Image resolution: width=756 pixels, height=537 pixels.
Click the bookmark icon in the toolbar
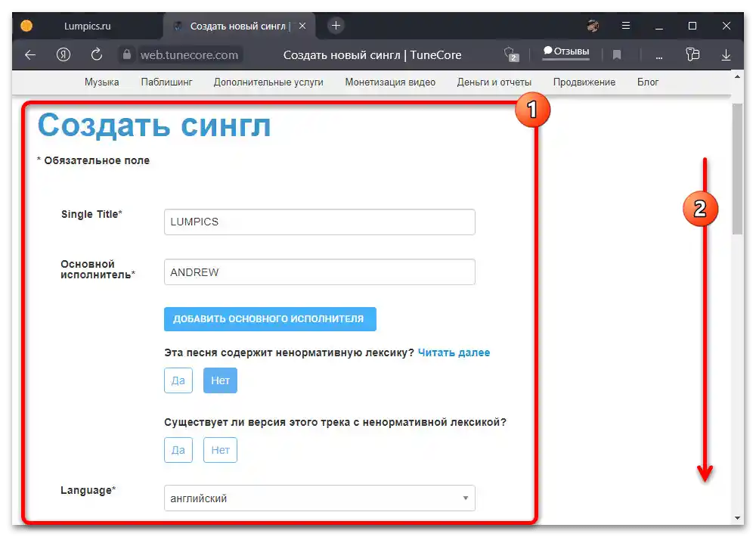coord(616,54)
